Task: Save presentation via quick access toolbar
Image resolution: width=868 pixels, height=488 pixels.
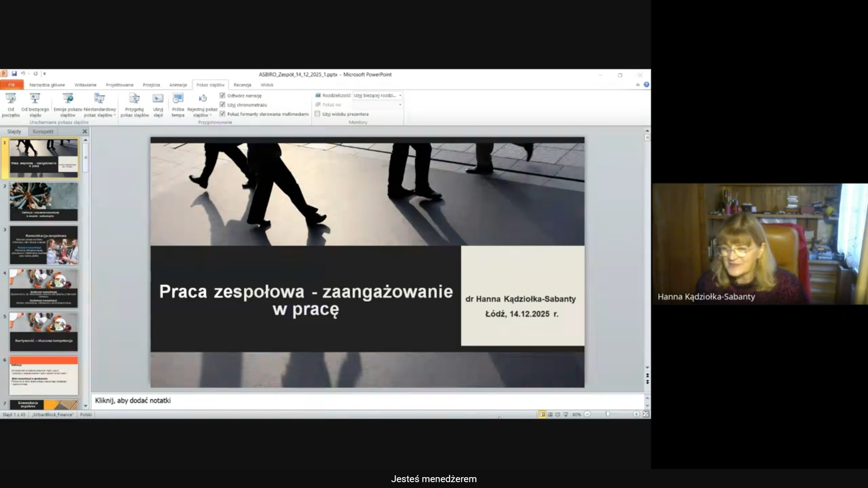Action: [x=14, y=74]
